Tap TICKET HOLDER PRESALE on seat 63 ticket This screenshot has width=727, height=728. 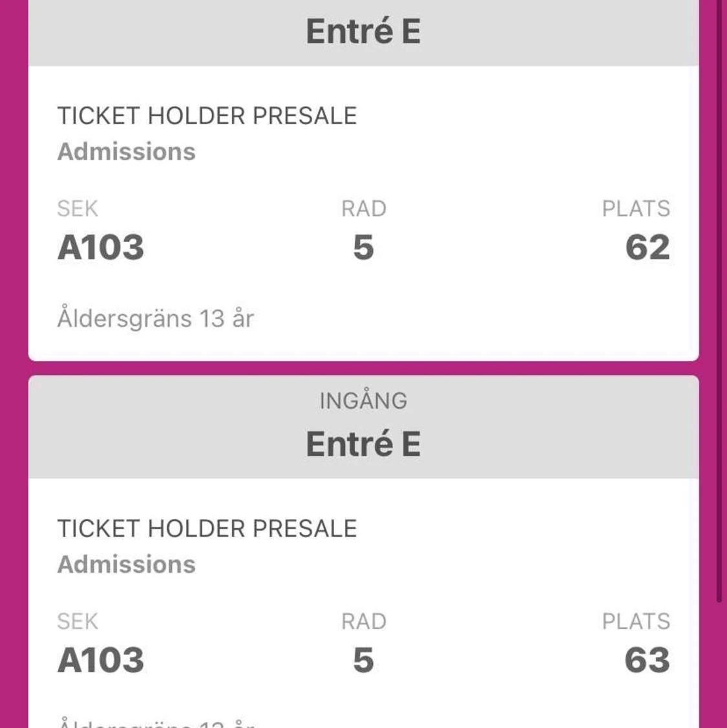click(207, 528)
